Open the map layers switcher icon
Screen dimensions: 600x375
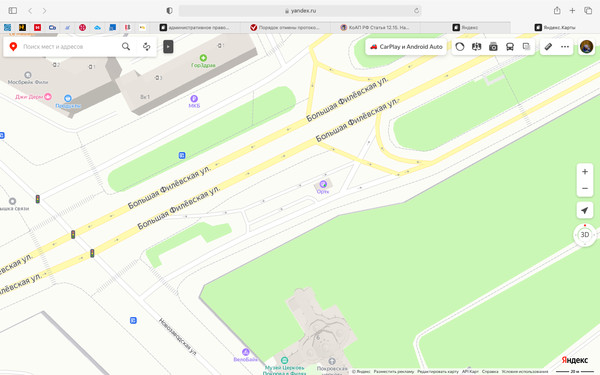pyautogui.click(x=527, y=47)
